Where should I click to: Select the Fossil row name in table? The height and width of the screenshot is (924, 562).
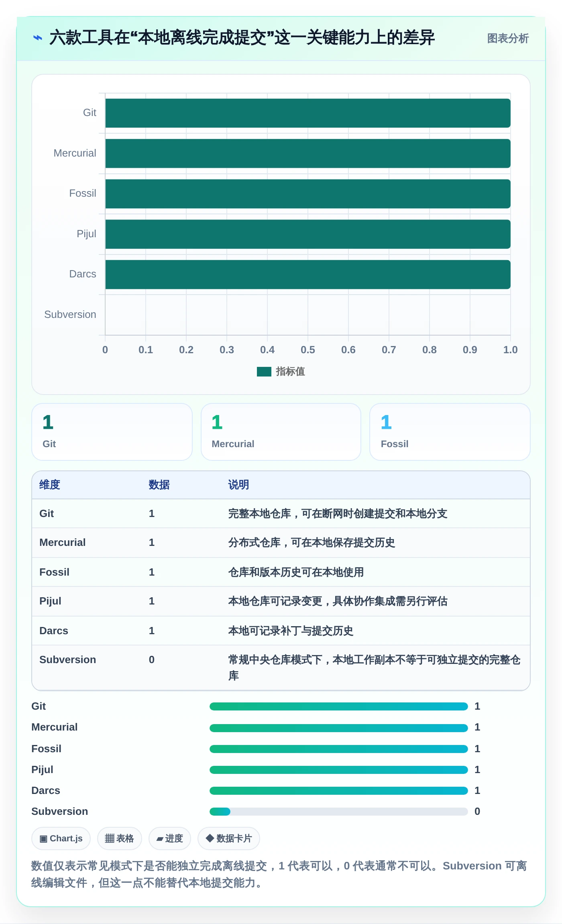pos(54,572)
